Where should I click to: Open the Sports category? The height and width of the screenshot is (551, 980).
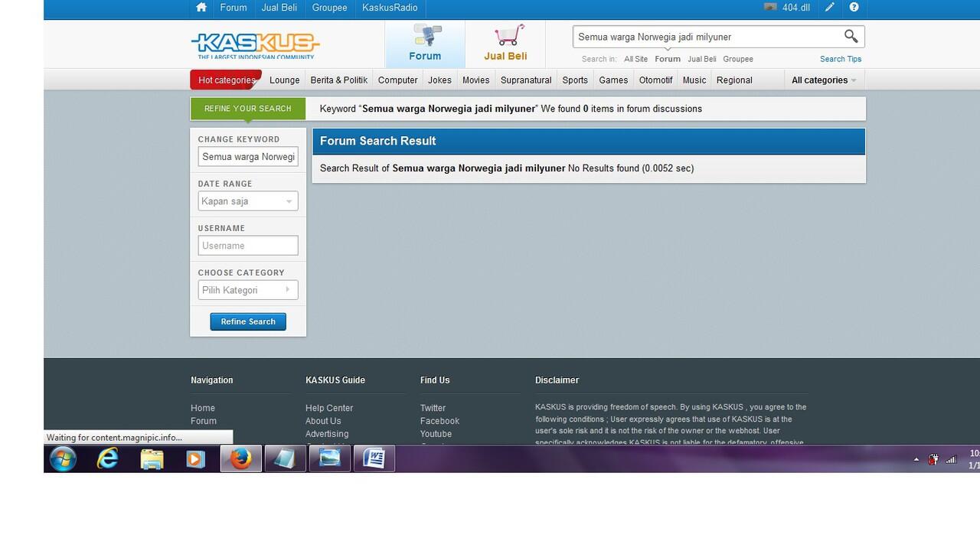[x=575, y=80]
